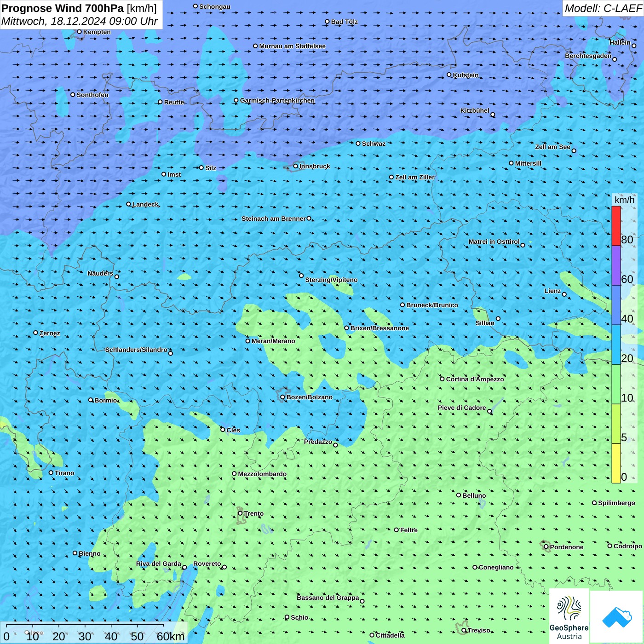The width and height of the screenshot is (644, 644).
Task: Click the Bozen/Bolzano city label
Action: click(310, 397)
